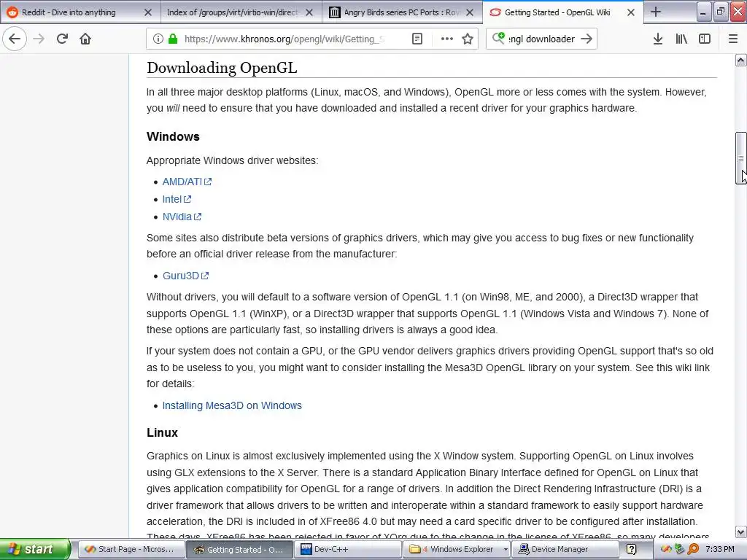Viewport: 747px width, 560px height.
Task: Open the Windows Start menu
Action: tap(34, 549)
